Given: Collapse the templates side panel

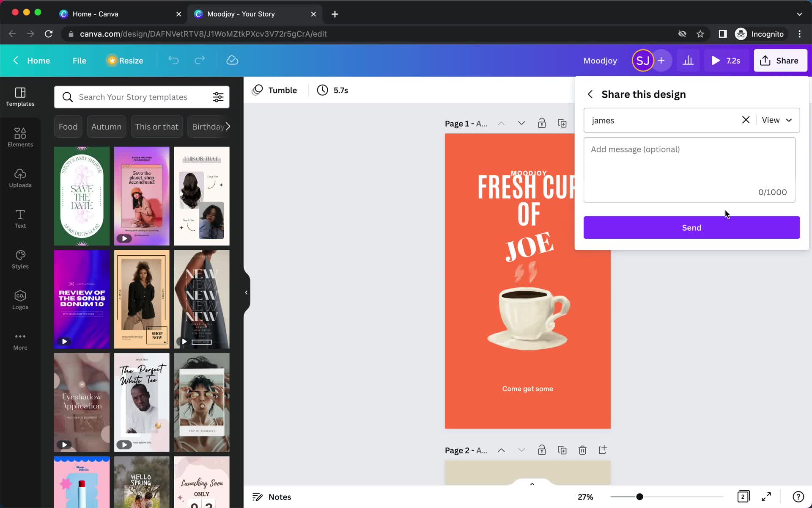Looking at the screenshot, I should [247, 293].
